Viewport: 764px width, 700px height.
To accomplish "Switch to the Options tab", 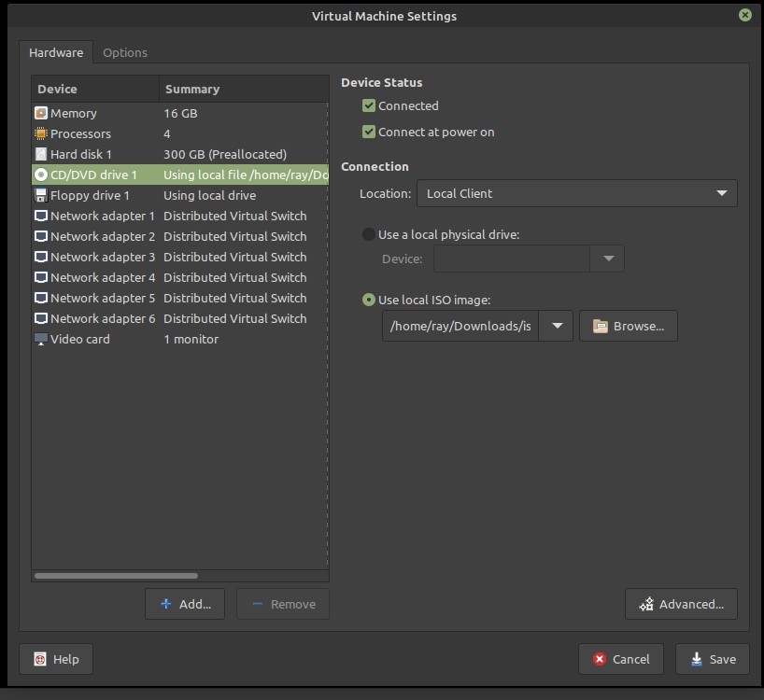I will (x=125, y=52).
